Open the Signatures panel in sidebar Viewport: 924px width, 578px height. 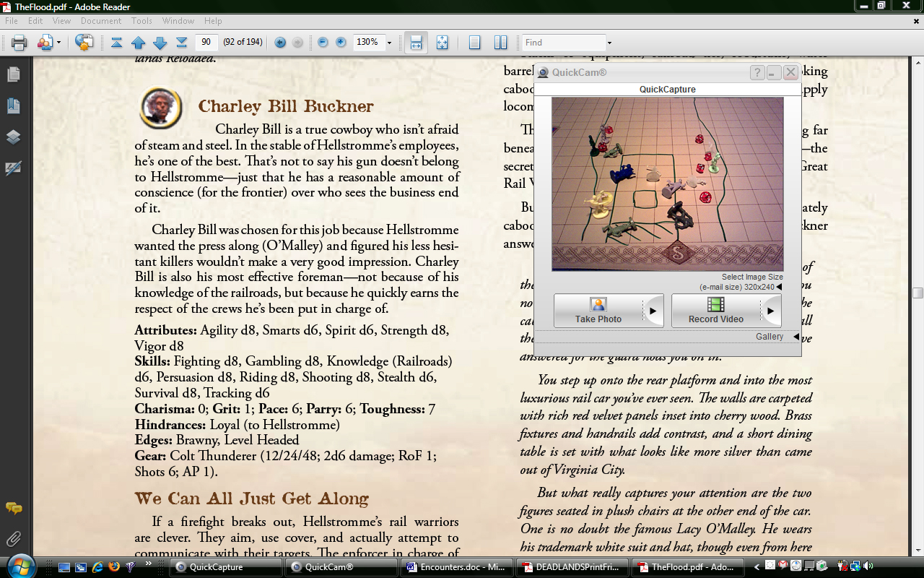tap(13, 168)
